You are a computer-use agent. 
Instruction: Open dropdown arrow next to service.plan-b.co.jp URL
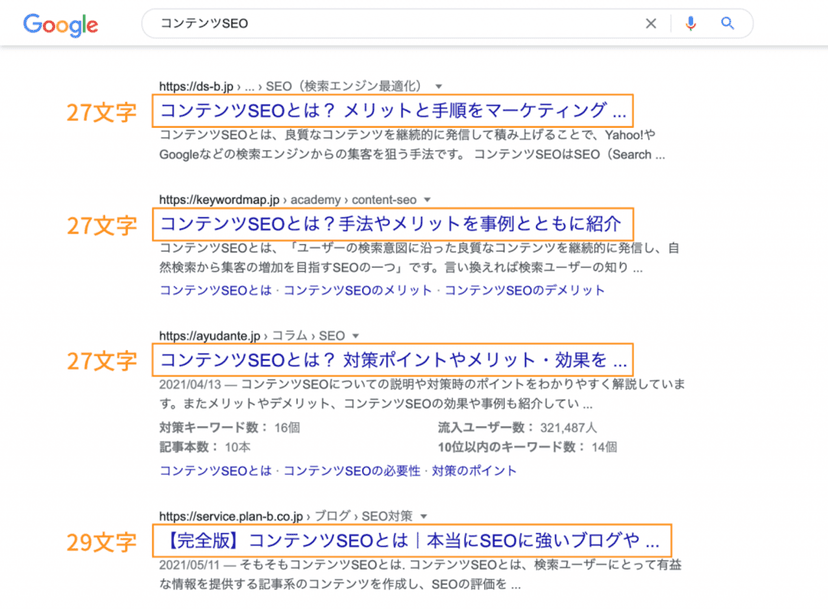(x=424, y=516)
